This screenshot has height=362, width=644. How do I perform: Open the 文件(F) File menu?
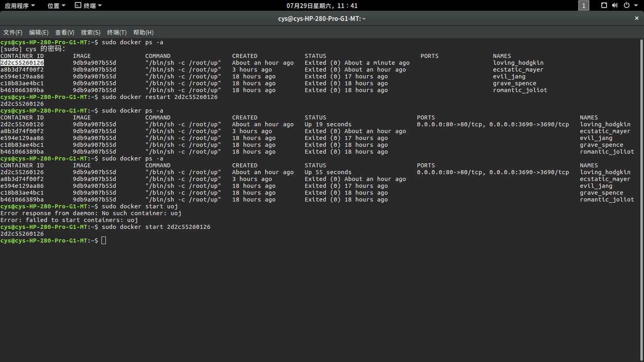click(13, 33)
